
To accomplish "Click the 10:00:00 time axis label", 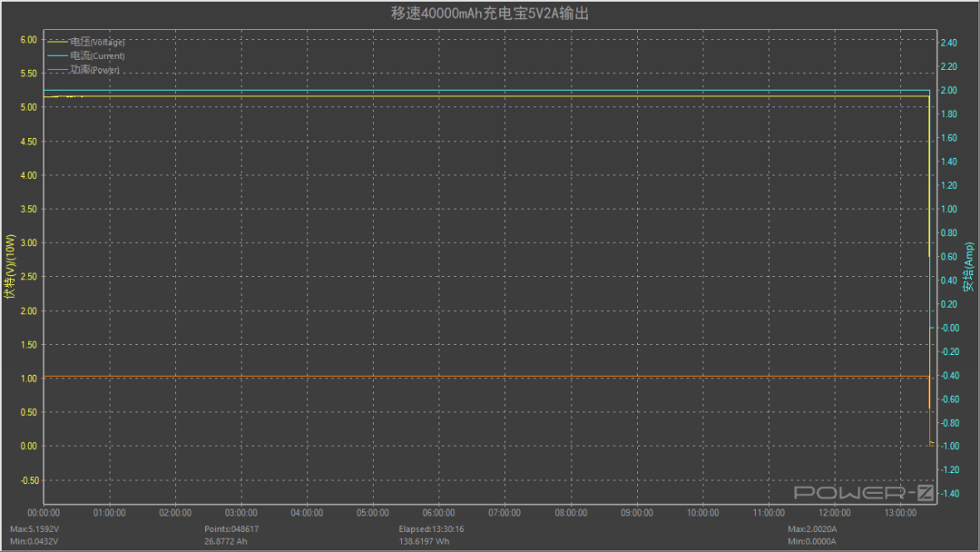I will click(x=702, y=513).
